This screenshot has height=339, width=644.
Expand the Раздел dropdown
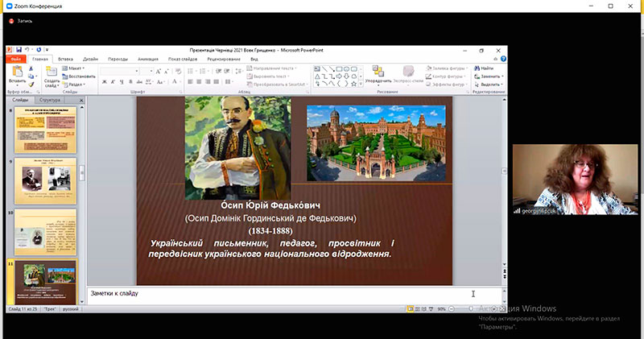pos(74,85)
